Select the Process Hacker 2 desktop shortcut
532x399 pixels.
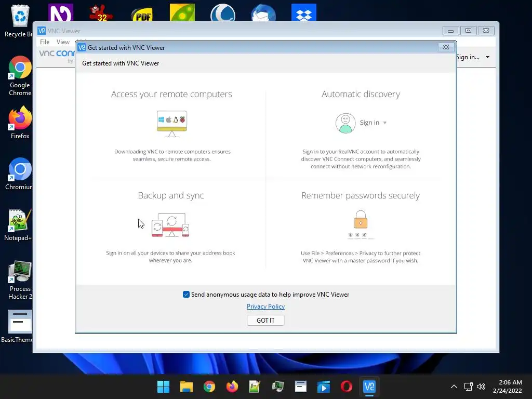(x=20, y=280)
